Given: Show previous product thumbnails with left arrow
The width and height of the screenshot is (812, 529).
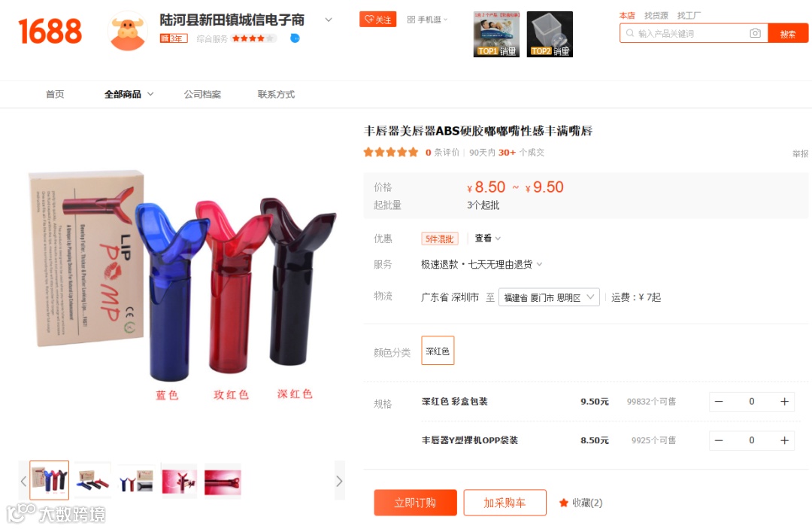Looking at the screenshot, I should (23, 481).
